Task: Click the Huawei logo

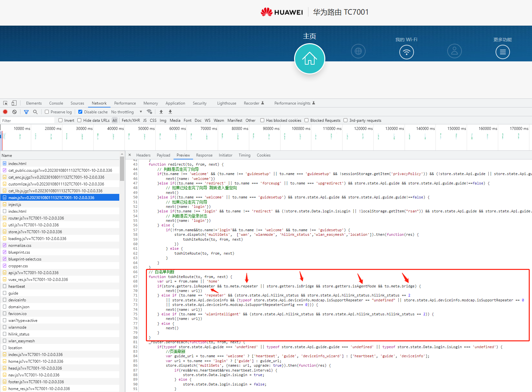Action: pyautogui.click(x=281, y=12)
